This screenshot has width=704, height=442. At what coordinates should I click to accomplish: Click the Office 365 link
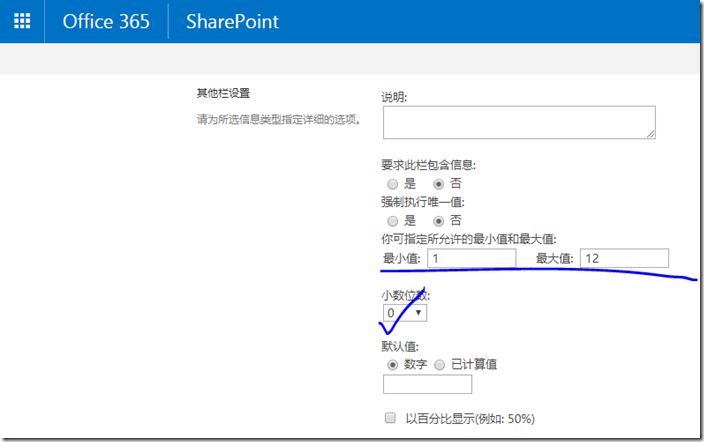106,22
